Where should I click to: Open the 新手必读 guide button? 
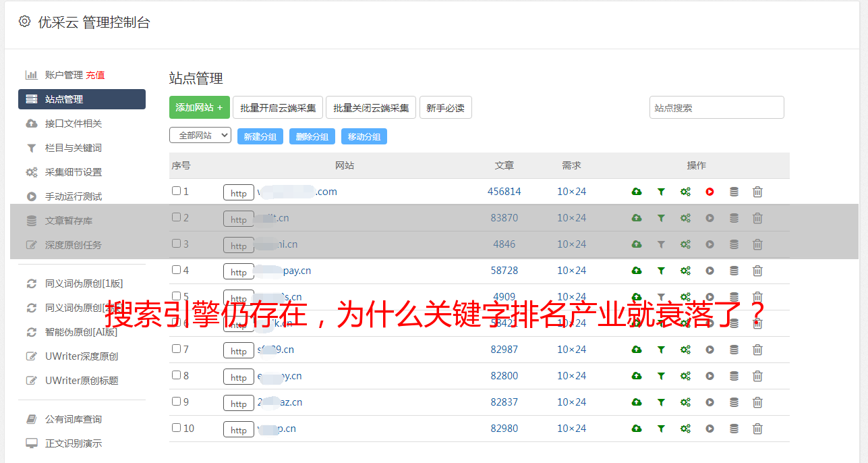point(446,107)
